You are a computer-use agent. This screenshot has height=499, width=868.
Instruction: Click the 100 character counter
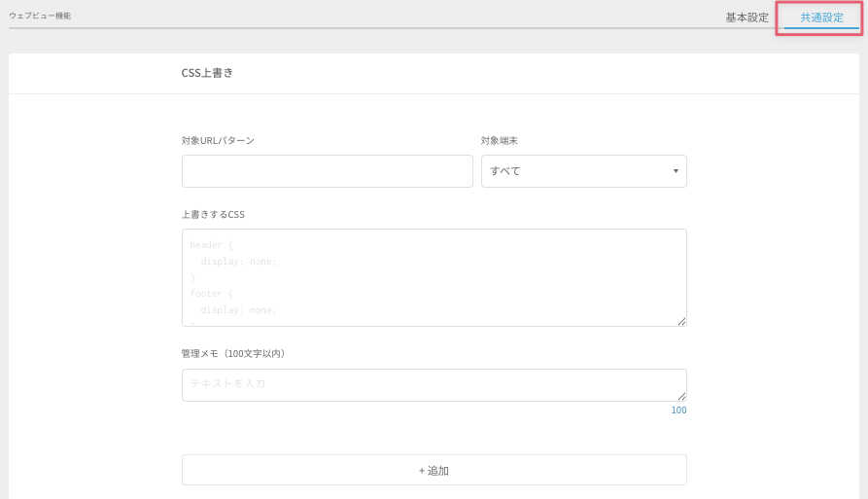pos(678,410)
